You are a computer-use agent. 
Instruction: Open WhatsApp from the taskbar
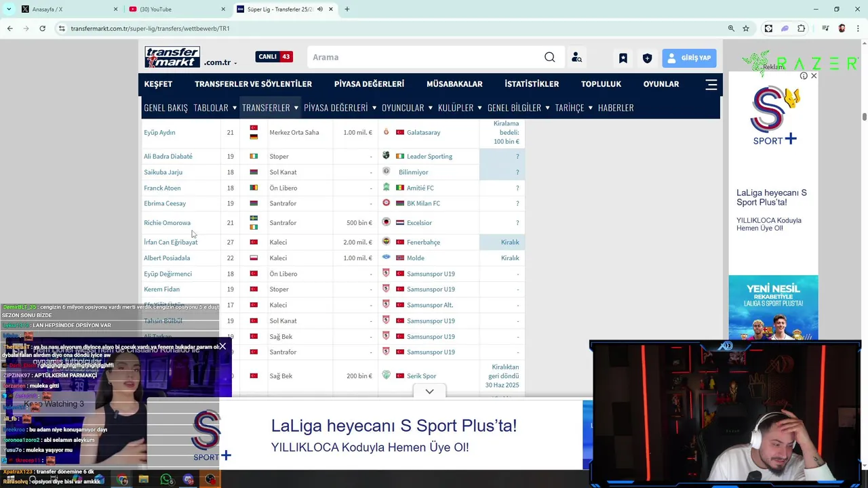click(x=166, y=480)
